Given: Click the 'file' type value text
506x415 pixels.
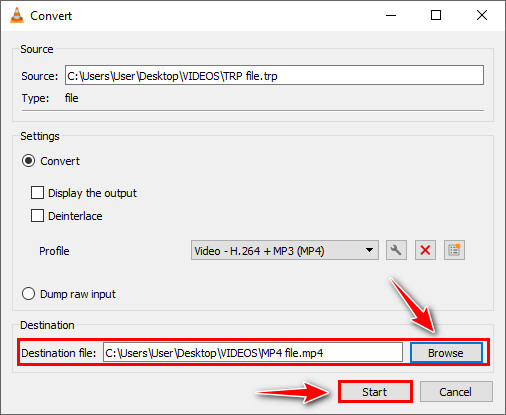Looking at the screenshot, I should click(x=72, y=98).
